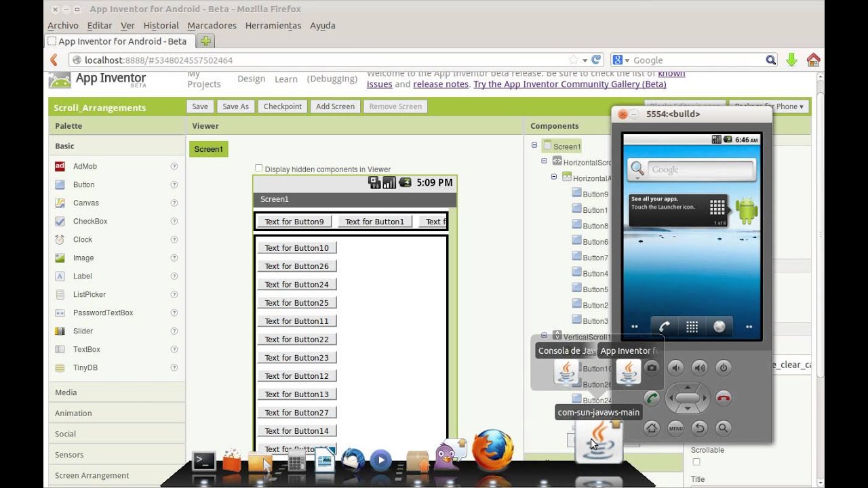This screenshot has height=488, width=868.
Task: Open the Archivo menu
Action: (x=63, y=25)
